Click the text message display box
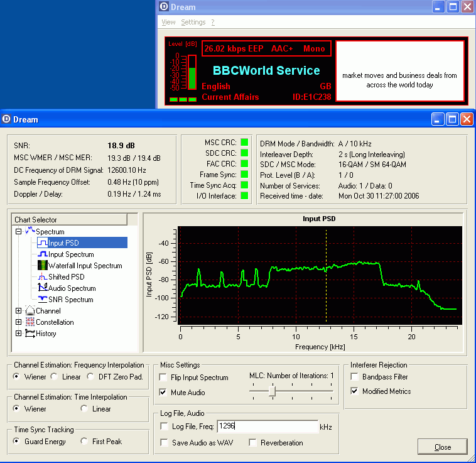 pyautogui.click(x=400, y=72)
